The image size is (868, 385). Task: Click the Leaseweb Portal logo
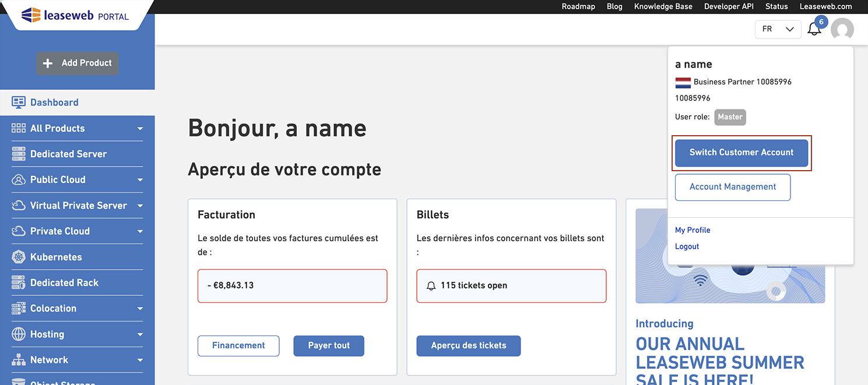[75, 15]
